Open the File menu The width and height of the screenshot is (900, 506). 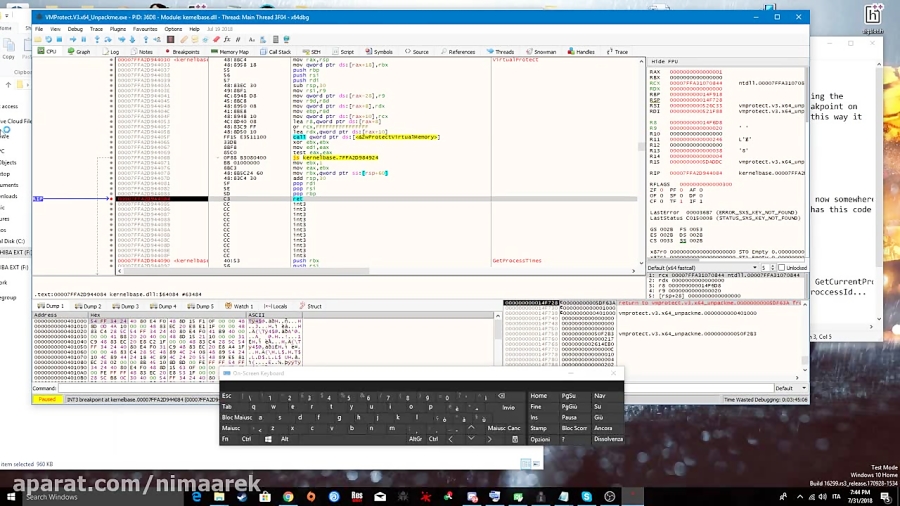tap(38, 29)
